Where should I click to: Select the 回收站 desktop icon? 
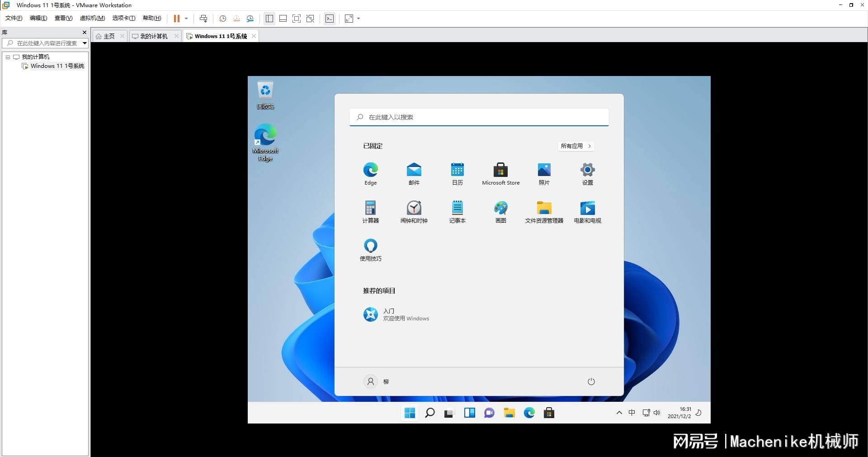tap(265, 95)
